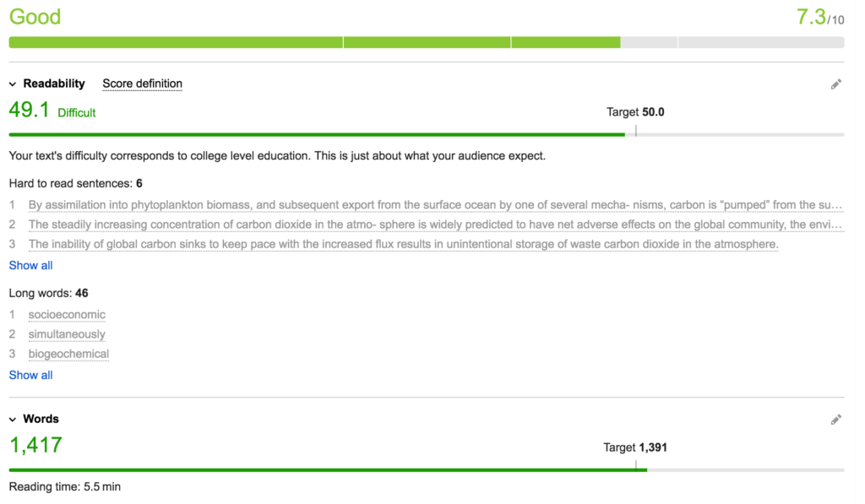Edit Words target with pencil icon
Viewport: 865px width, 504px height.
click(835, 420)
